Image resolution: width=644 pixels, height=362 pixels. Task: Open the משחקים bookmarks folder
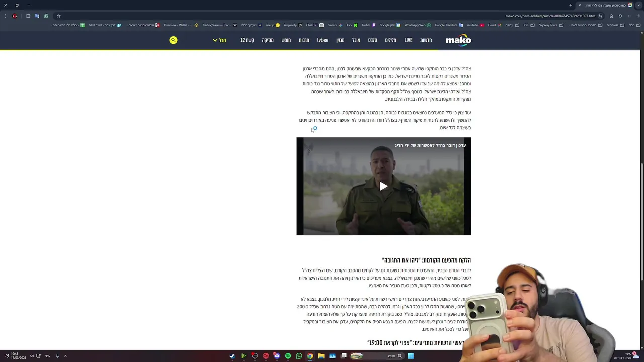tap(616, 25)
